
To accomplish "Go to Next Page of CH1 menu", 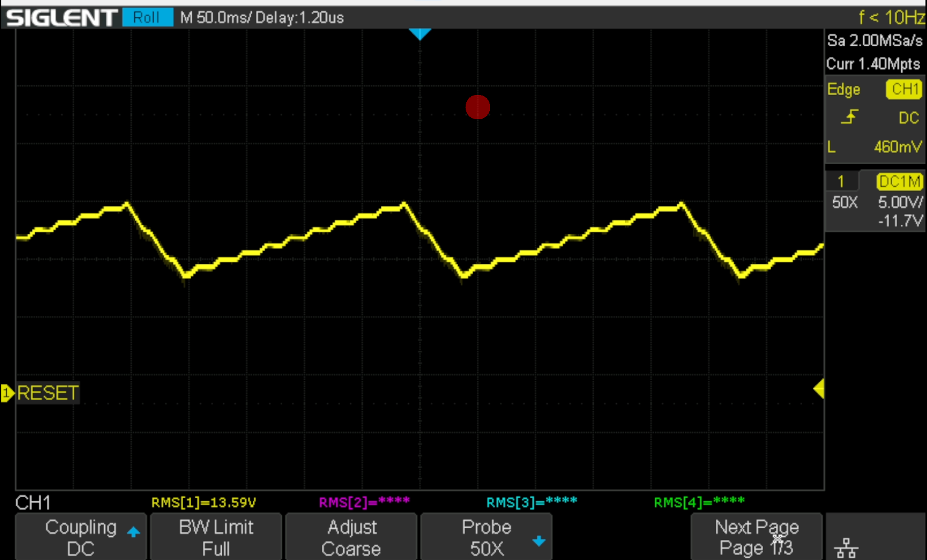I will [757, 538].
